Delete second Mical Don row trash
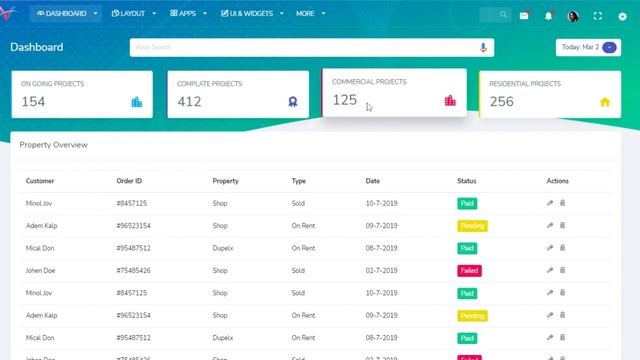640x360 pixels. click(x=562, y=338)
